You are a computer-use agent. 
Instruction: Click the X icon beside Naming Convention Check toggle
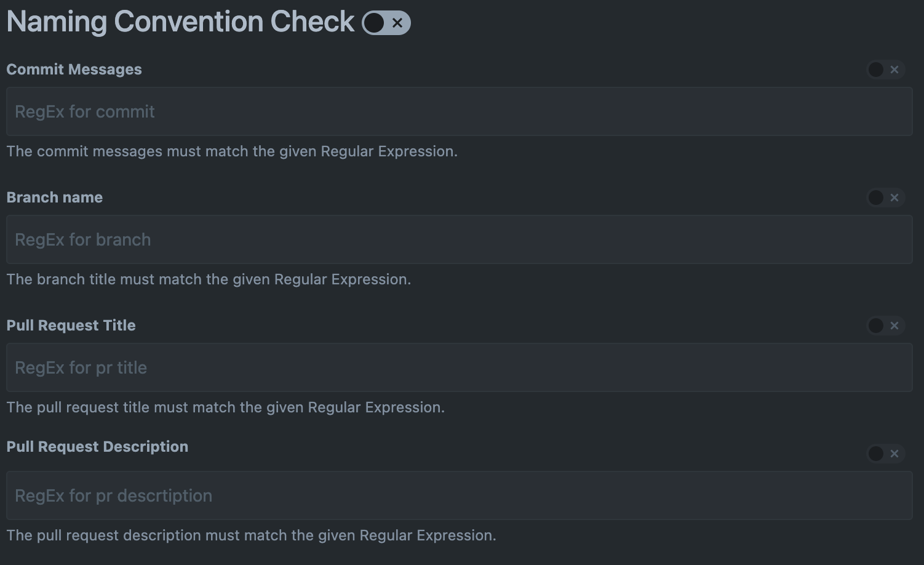point(397,22)
